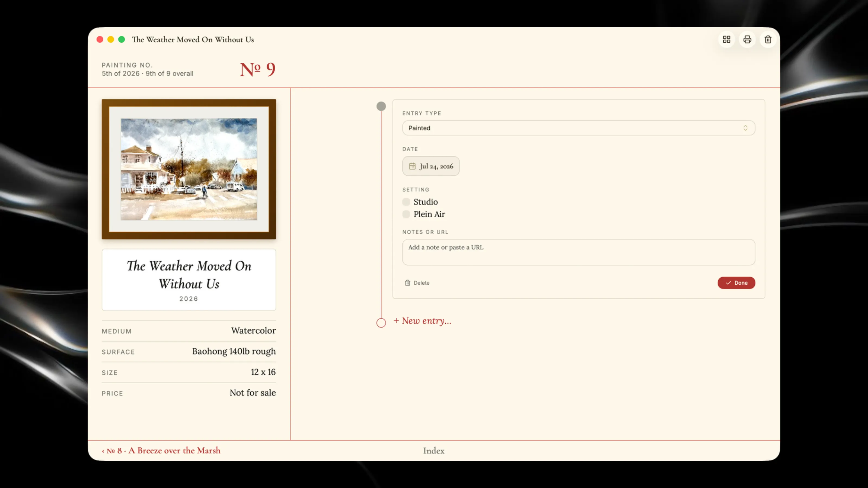This screenshot has height=488, width=868.
Task: Click the yellow minimize window button
Action: click(110, 39)
